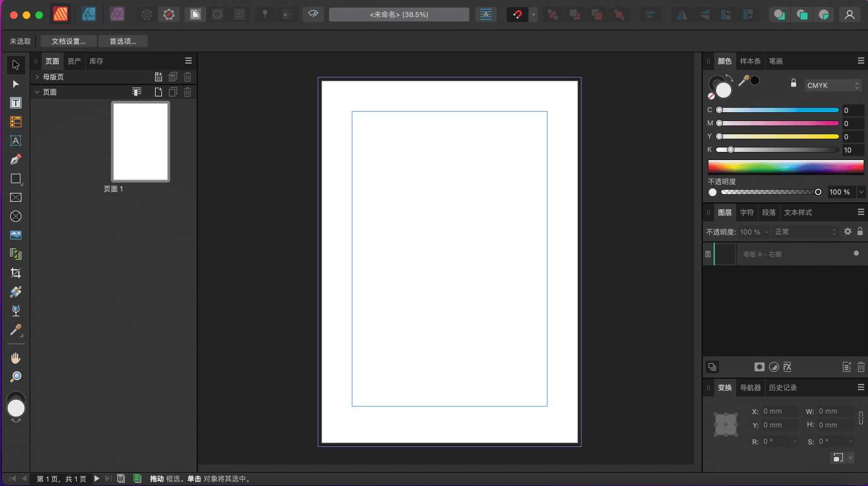Click the 文档设置... button
The width and height of the screenshot is (868, 486).
coord(68,41)
